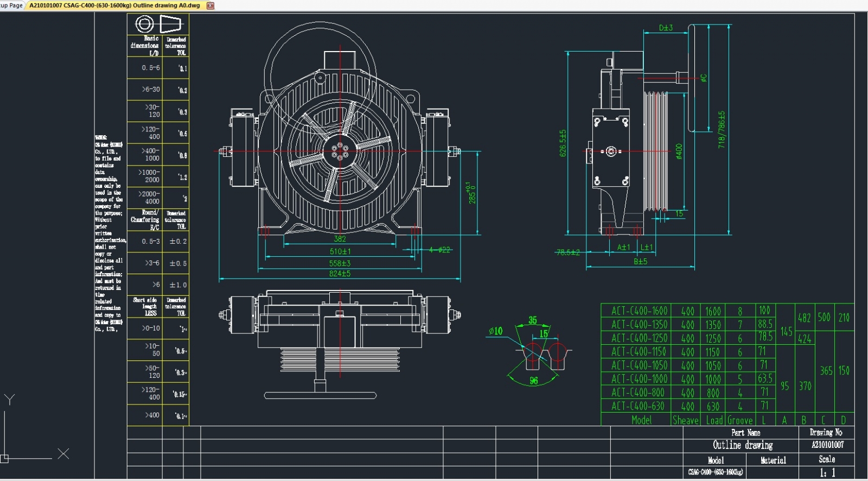Select the 4-ø22 mounting hole annotation
The width and height of the screenshot is (868, 481).
tap(439, 250)
